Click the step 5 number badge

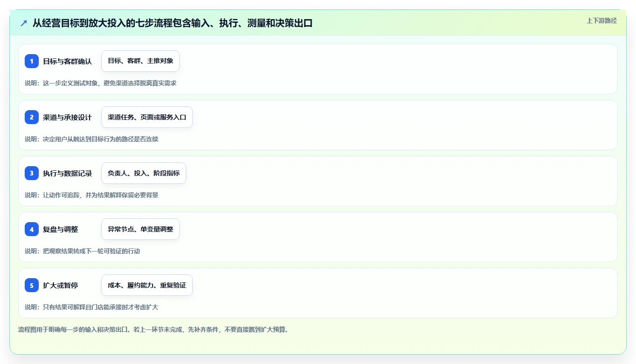[32, 285]
